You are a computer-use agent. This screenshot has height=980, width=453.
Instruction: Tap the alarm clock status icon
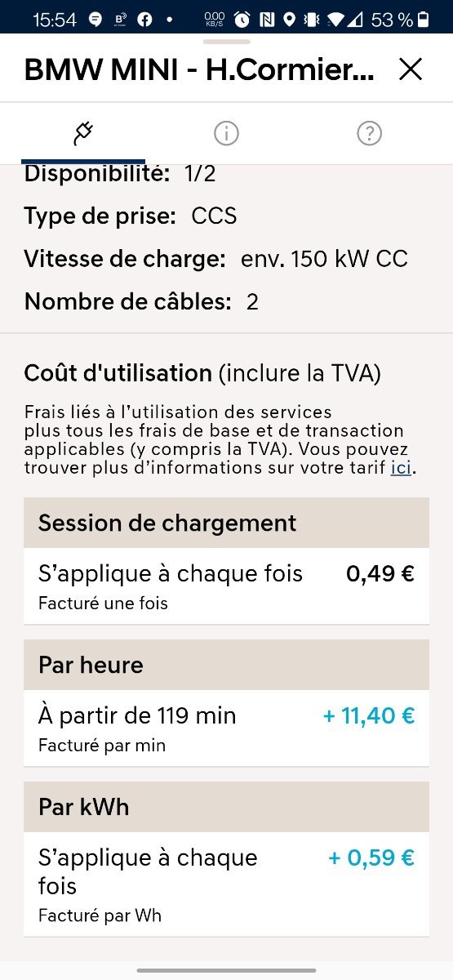(242, 19)
